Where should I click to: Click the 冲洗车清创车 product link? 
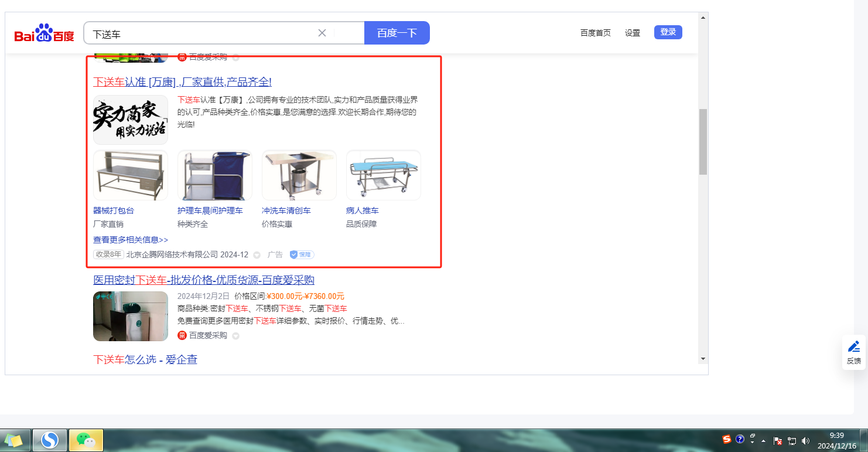(x=286, y=210)
